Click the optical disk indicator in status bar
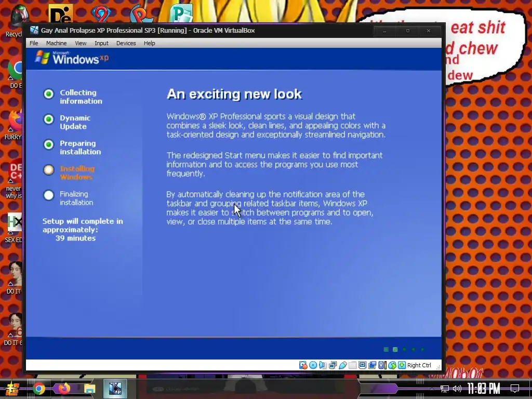 point(313,365)
